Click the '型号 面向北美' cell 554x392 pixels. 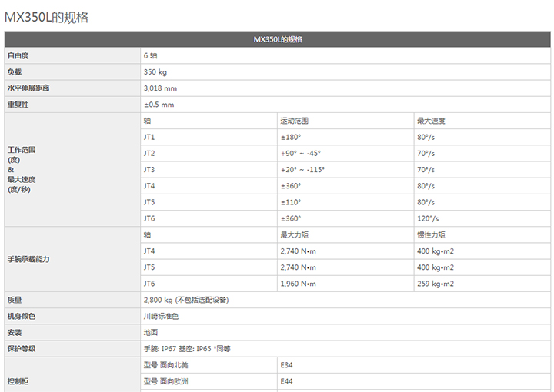pyautogui.click(x=209, y=365)
